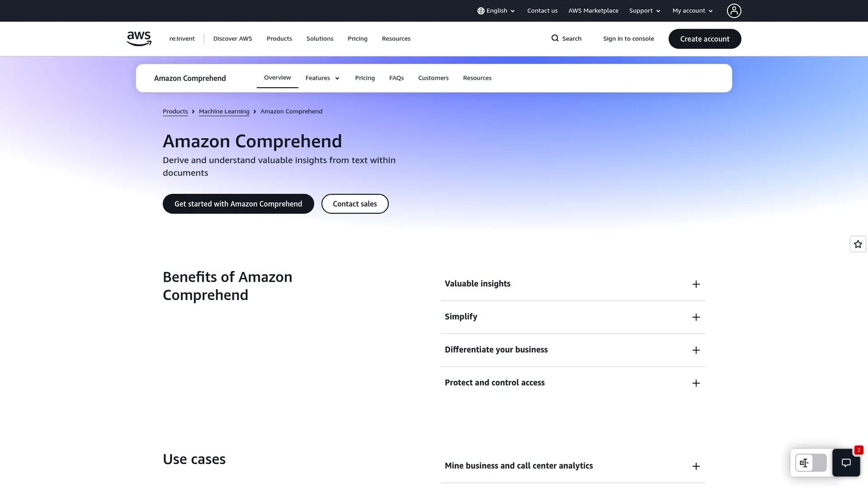Click the Benefits of Amazon Comprehend heading
Screen dimensions: 868x488
[x=228, y=286]
